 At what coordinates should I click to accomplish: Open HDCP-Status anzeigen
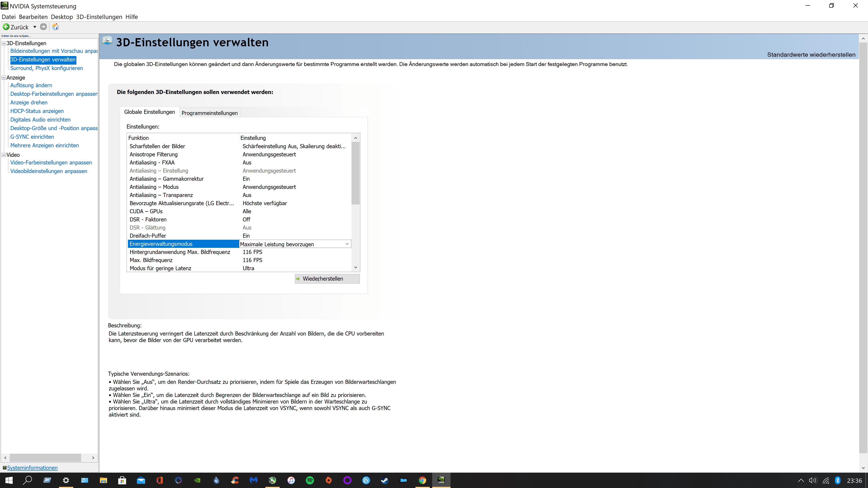click(x=37, y=111)
